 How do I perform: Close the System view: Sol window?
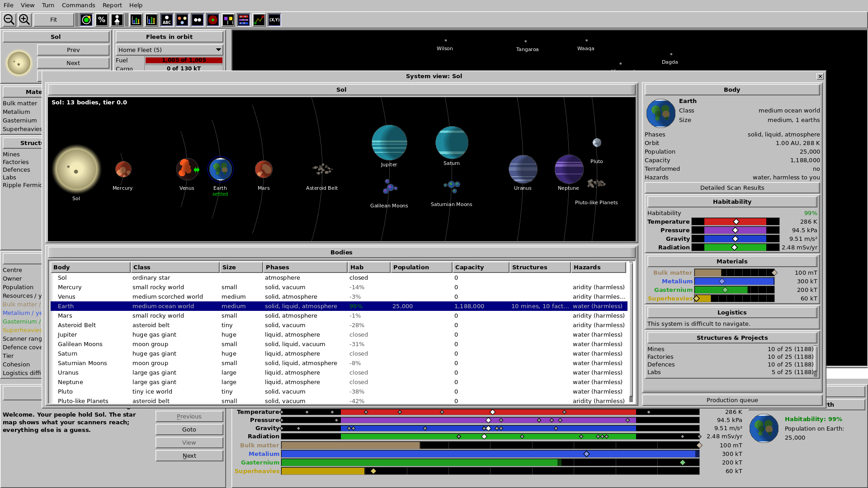click(x=820, y=76)
